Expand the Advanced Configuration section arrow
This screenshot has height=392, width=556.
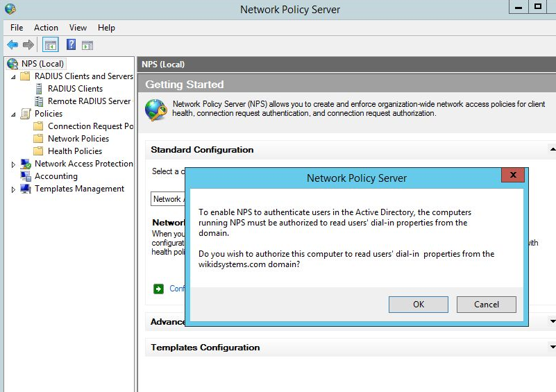(553, 321)
